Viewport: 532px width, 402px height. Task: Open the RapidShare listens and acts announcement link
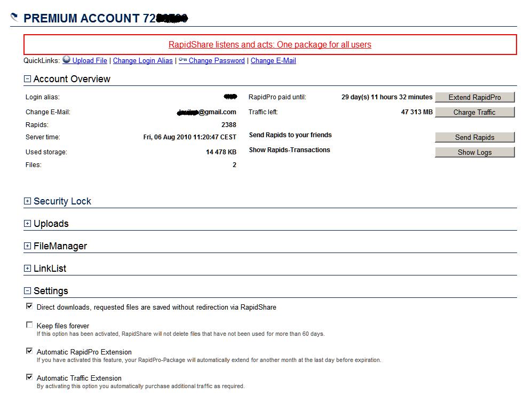pyautogui.click(x=270, y=45)
